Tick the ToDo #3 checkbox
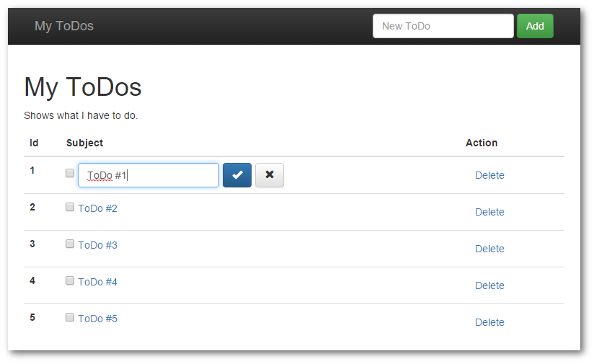Screen dimensions: 594x364 click(x=70, y=244)
